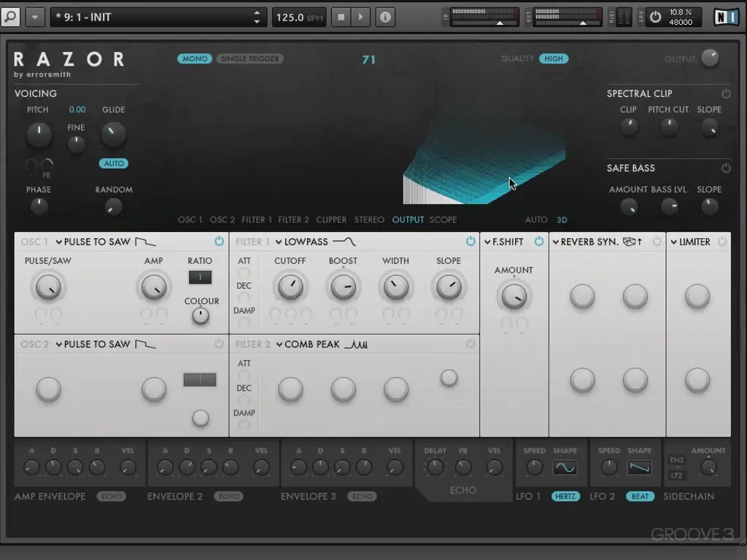
Task: Step presets with the up/down arrows
Action: [258, 17]
